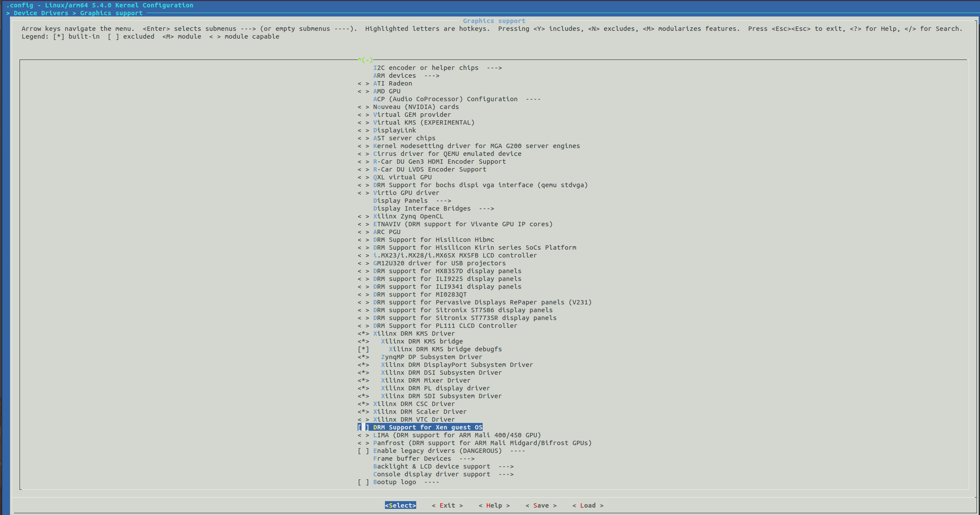Toggle Bootup logo checkbox

pos(363,482)
